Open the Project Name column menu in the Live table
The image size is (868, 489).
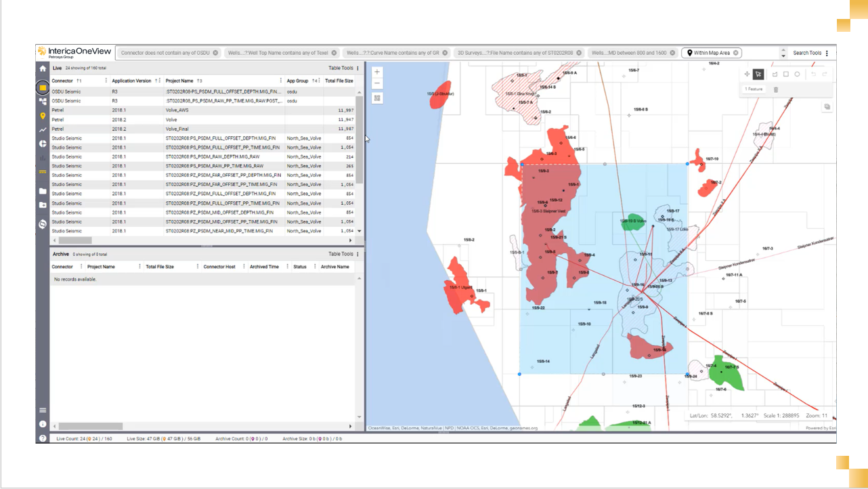(x=281, y=81)
